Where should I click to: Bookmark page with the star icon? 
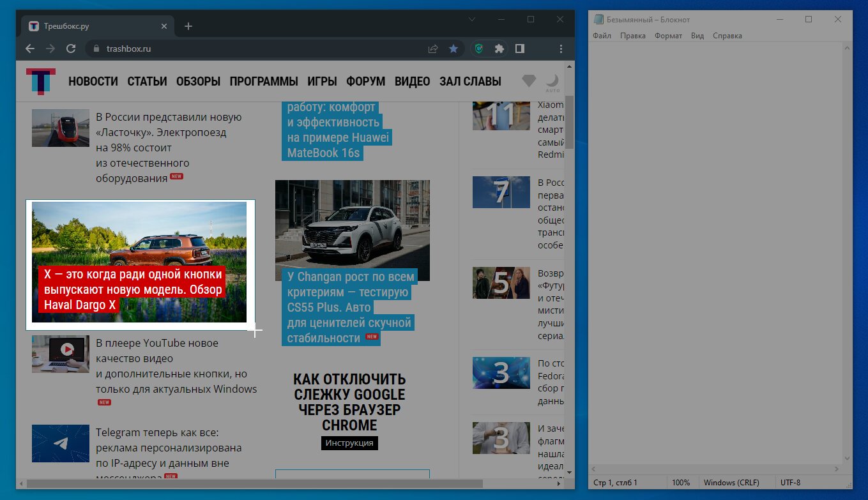click(x=453, y=49)
